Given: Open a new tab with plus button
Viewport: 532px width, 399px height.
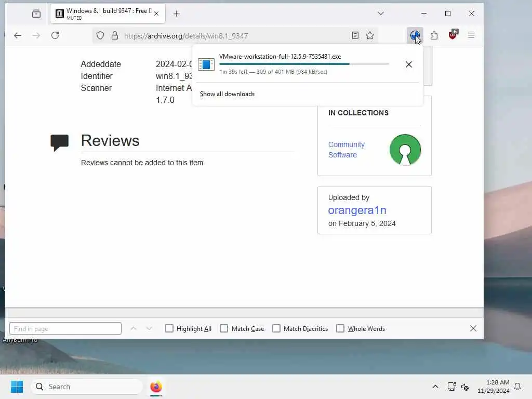Looking at the screenshot, I should coord(176,14).
